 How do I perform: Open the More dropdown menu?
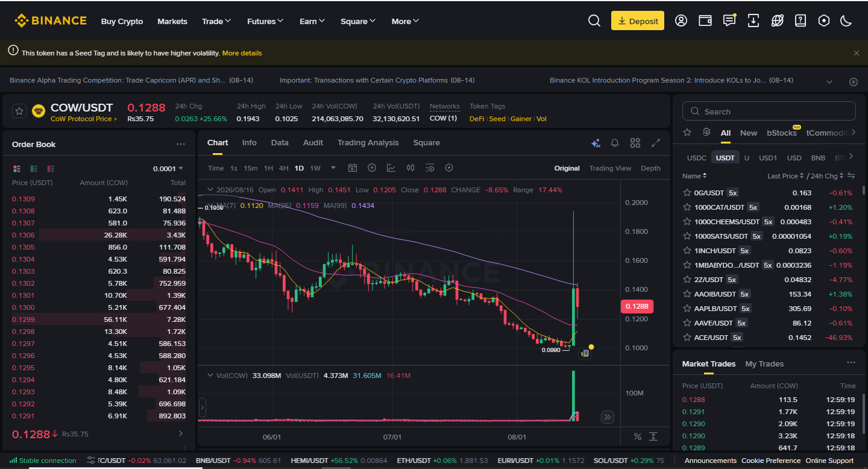coord(405,21)
